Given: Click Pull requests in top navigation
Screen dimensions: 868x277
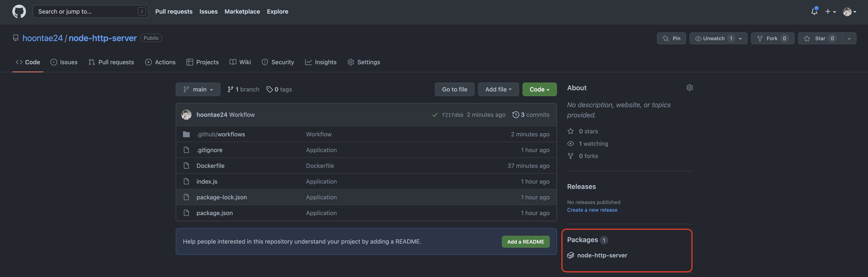Looking at the screenshot, I should (174, 11).
